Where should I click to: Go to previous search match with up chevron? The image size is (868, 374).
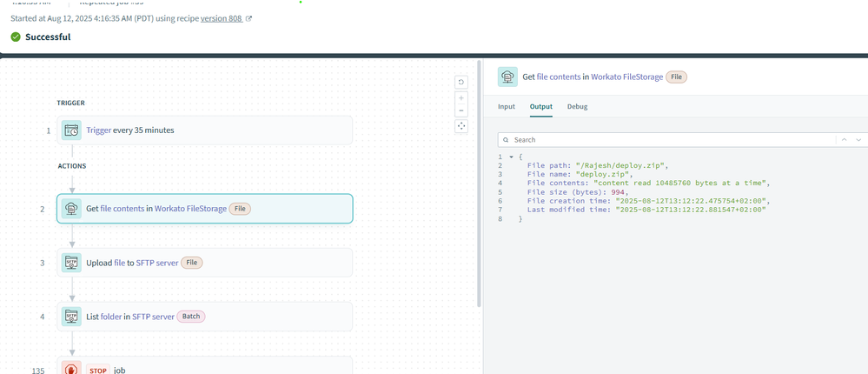(845, 140)
